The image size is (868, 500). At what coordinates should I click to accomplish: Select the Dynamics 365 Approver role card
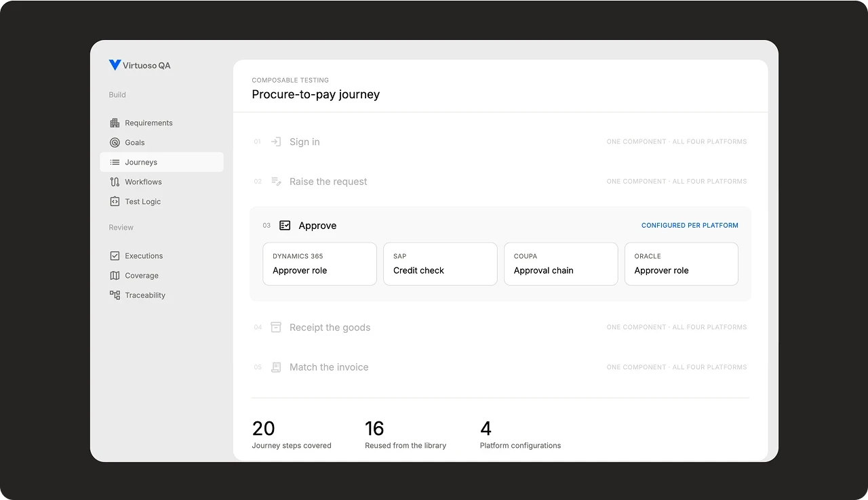(319, 264)
